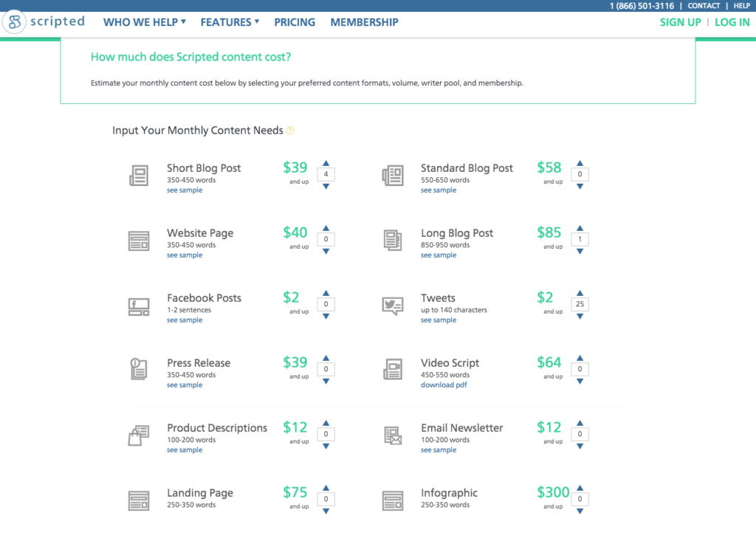Decrease Website Page quantity
The image size is (756, 535).
click(326, 251)
